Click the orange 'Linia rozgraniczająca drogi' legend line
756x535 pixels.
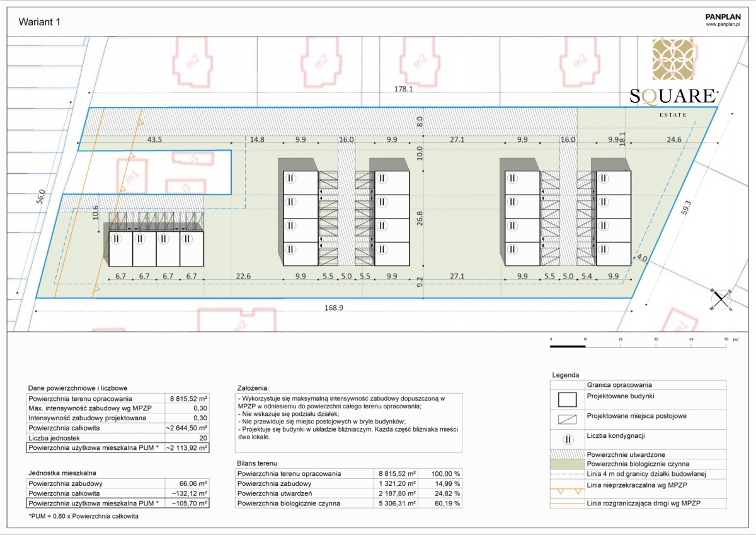(x=568, y=503)
